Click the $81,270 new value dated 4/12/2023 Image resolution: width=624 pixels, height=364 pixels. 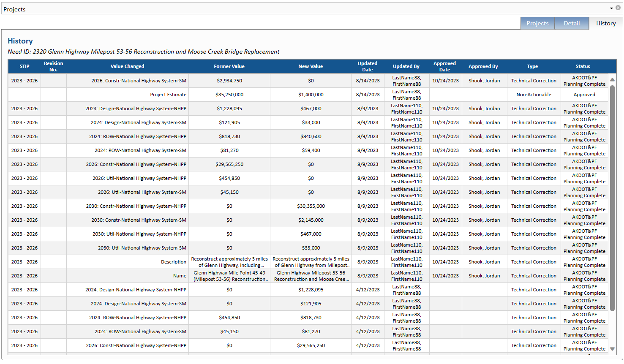click(x=311, y=331)
